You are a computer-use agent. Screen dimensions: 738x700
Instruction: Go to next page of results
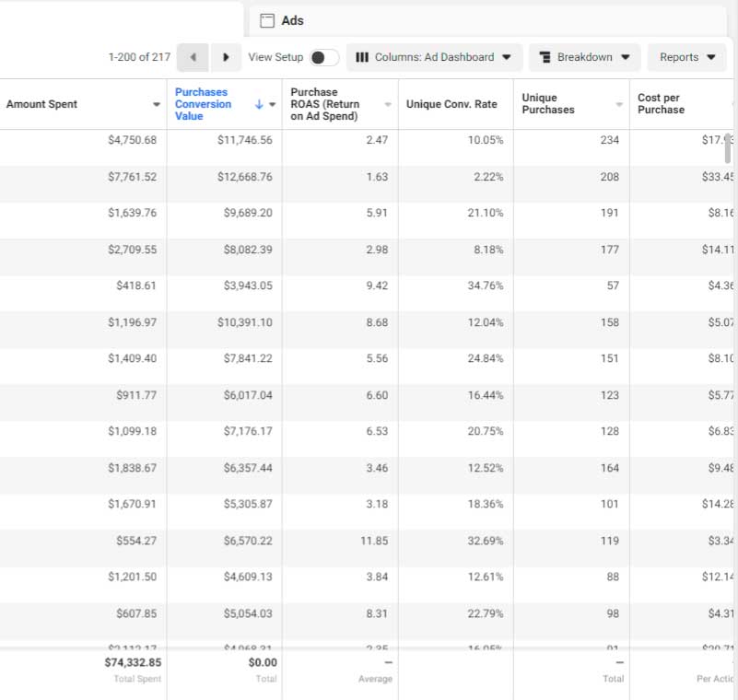click(226, 57)
